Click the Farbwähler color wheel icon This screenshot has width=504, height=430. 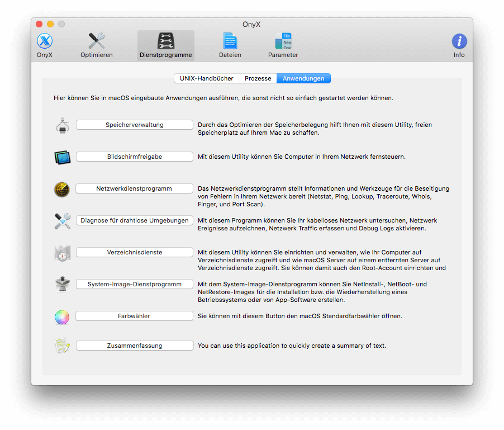click(x=62, y=317)
